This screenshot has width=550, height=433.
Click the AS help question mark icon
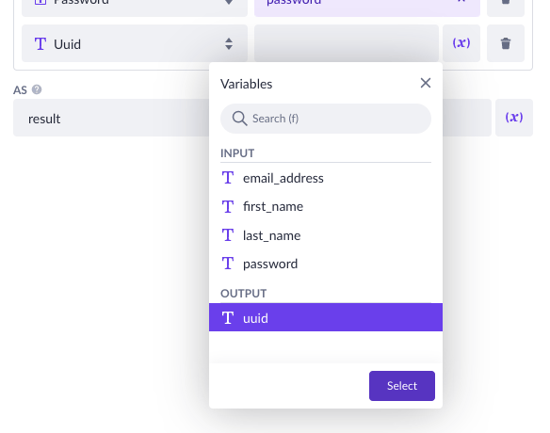(x=37, y=90)
